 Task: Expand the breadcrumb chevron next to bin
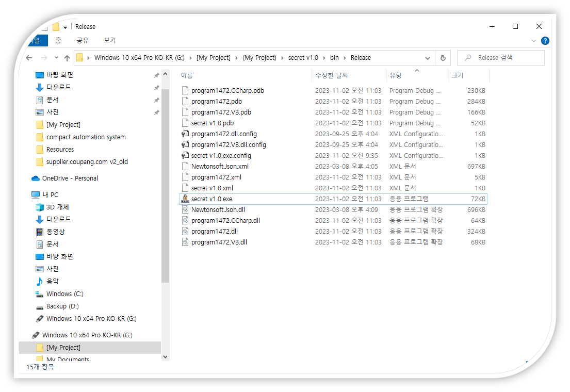346,58
